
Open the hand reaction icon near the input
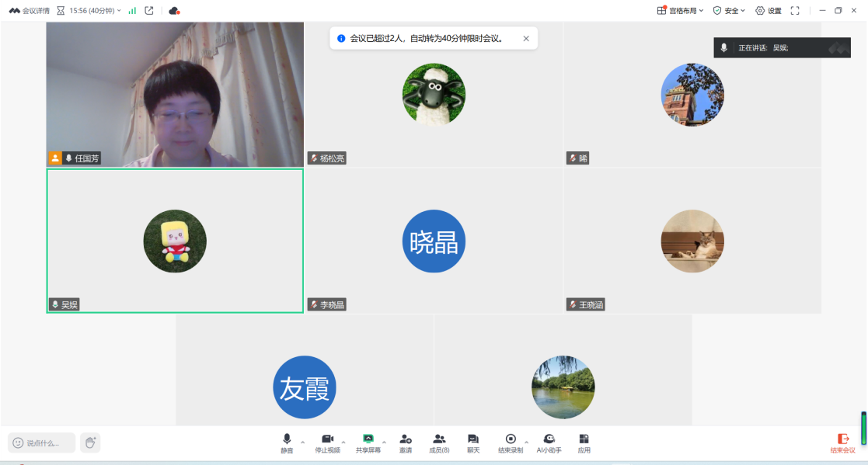click(x=90, y=443)
